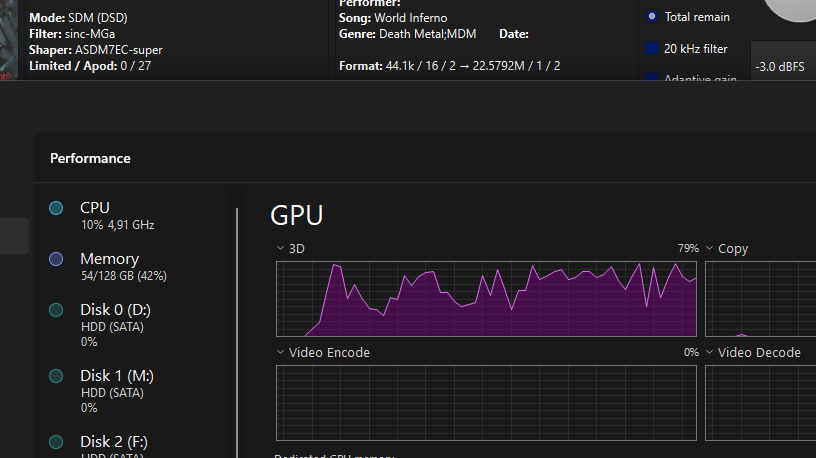Open the Copy engine dropdown
This screenshot has height=458, width=816.
(x=710, y=248)
